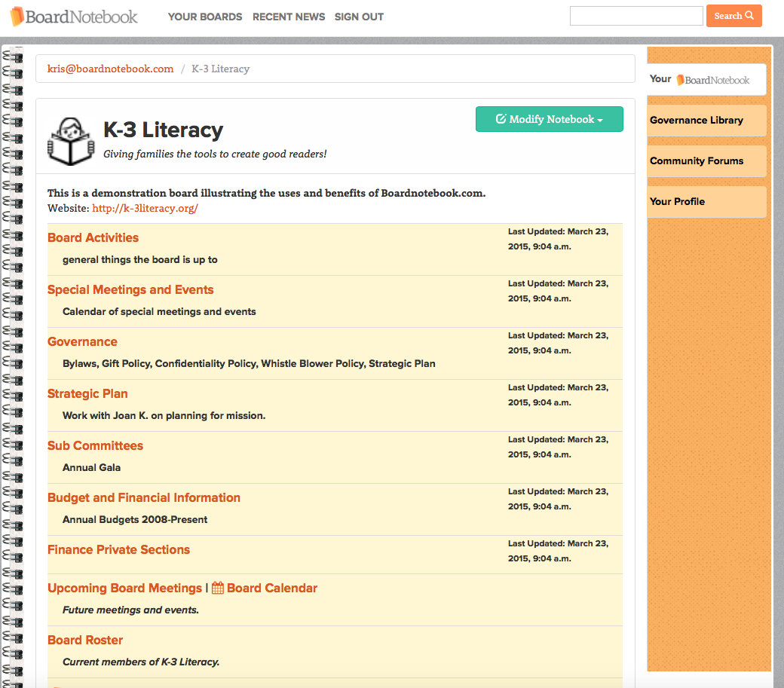
Task: Click the magnifier icon on Search button
Action: coord(749,16)
